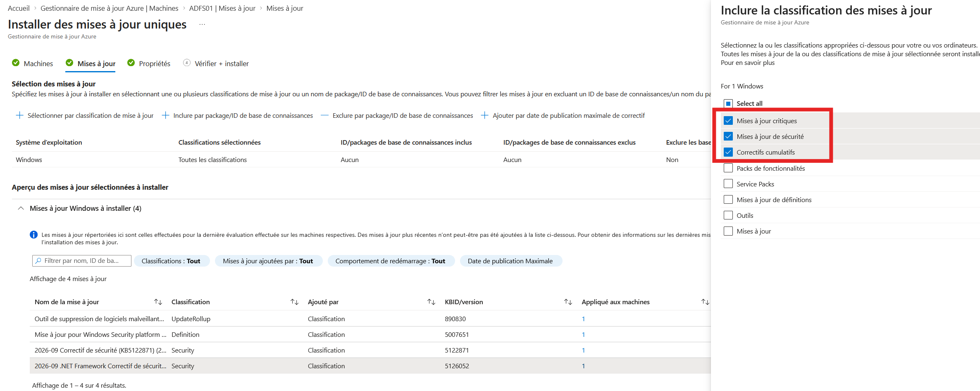
Task: Check the last Mises à jour checkbox
Action: click(728, 231)
